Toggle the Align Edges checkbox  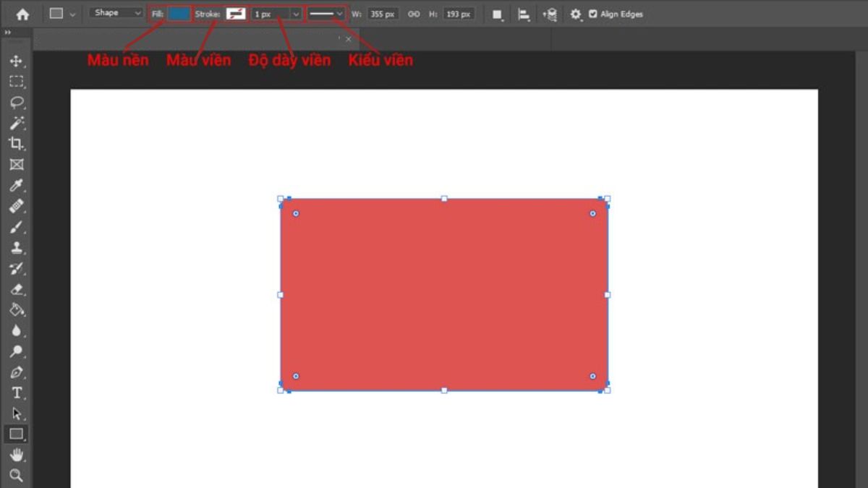click(593, 14)
